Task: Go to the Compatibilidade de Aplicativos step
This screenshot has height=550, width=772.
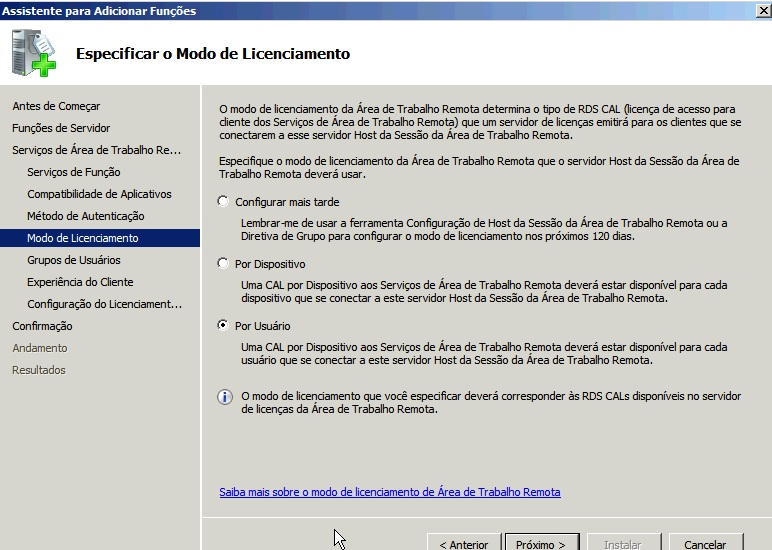Action: pyautogui.click(x=99, y=194)
